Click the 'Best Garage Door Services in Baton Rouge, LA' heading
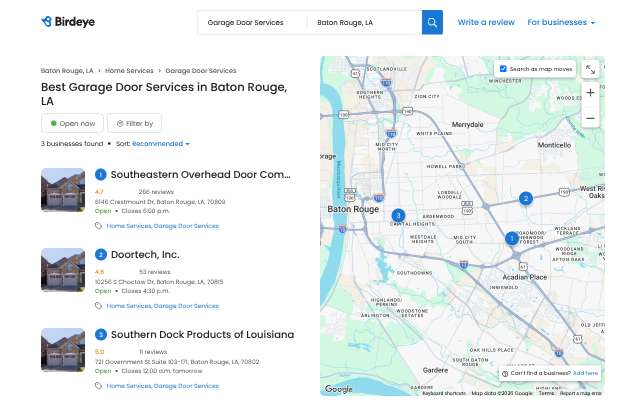The image size is (640, 400). point(164,94)
